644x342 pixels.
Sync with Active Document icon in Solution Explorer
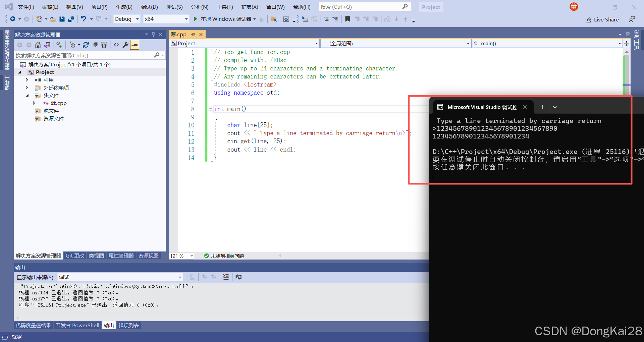[86, 45]
